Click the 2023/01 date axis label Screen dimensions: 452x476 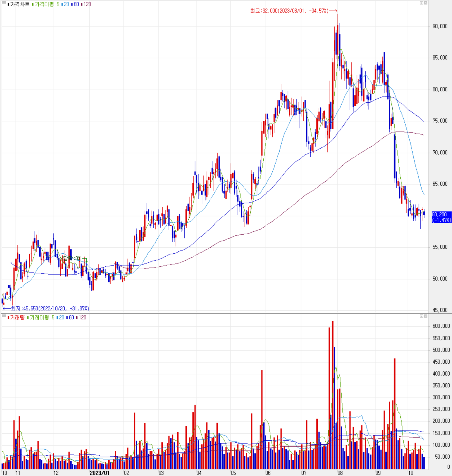[99, 473]
